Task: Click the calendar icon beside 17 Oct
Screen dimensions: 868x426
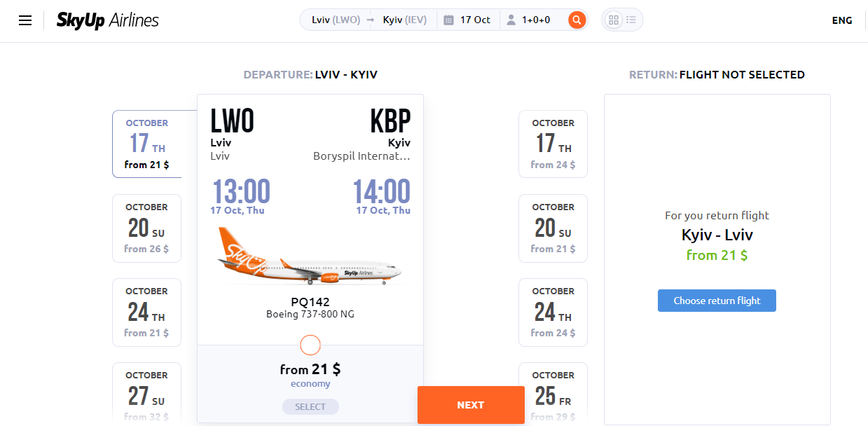Action: (x=449, y=20)
